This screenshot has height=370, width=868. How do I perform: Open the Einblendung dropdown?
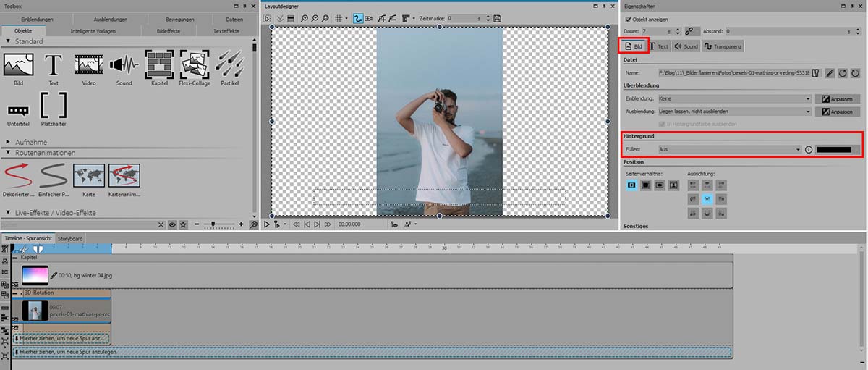click(x=734, y=98)
